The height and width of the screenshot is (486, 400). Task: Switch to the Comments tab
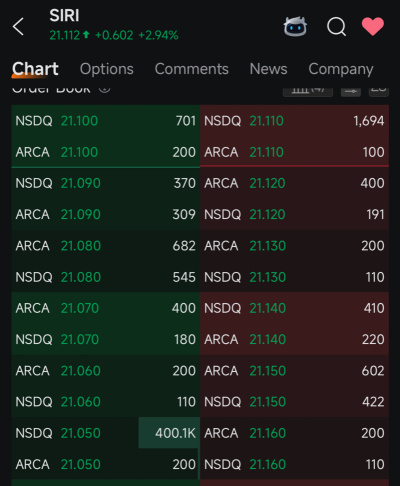192,69
